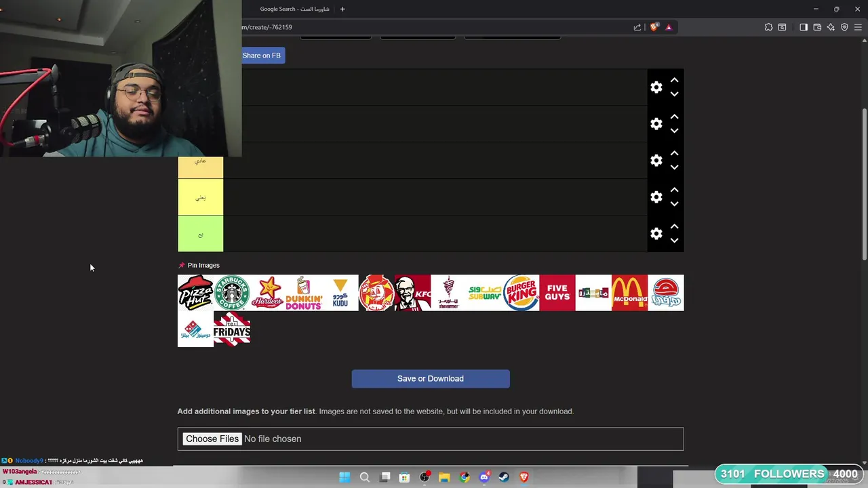Select the Dunkin' Donuts logo image
The image size is (868, 488).
[304, 293]
